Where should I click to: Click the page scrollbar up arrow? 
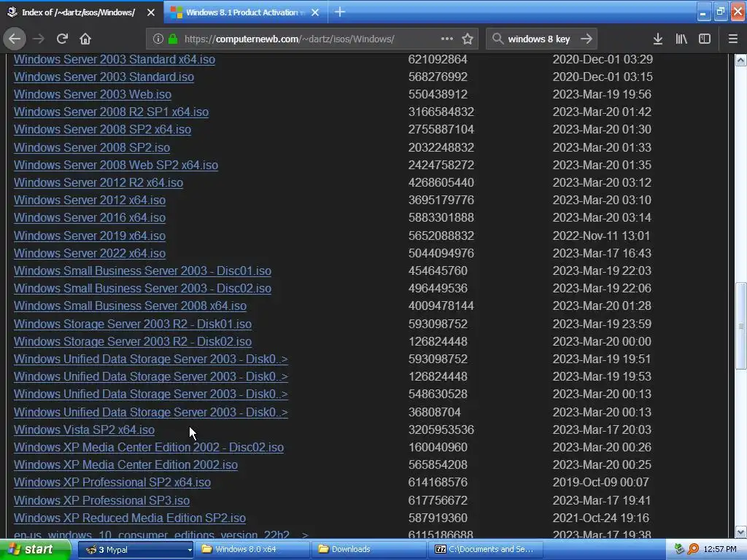tap(741, 60)
